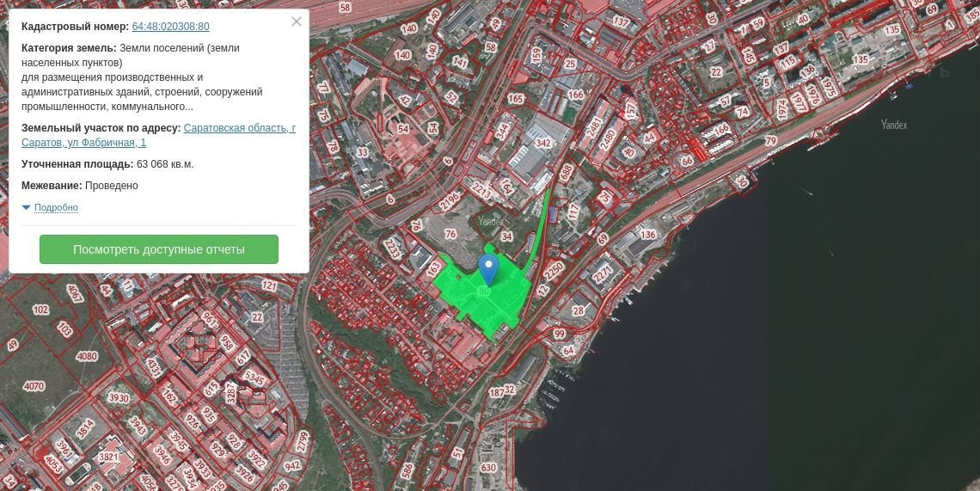Image resolution: width=980 pixels, height=491 pixels.
Task: Click the Yandex logo over the water
Action: click(894, 125)
